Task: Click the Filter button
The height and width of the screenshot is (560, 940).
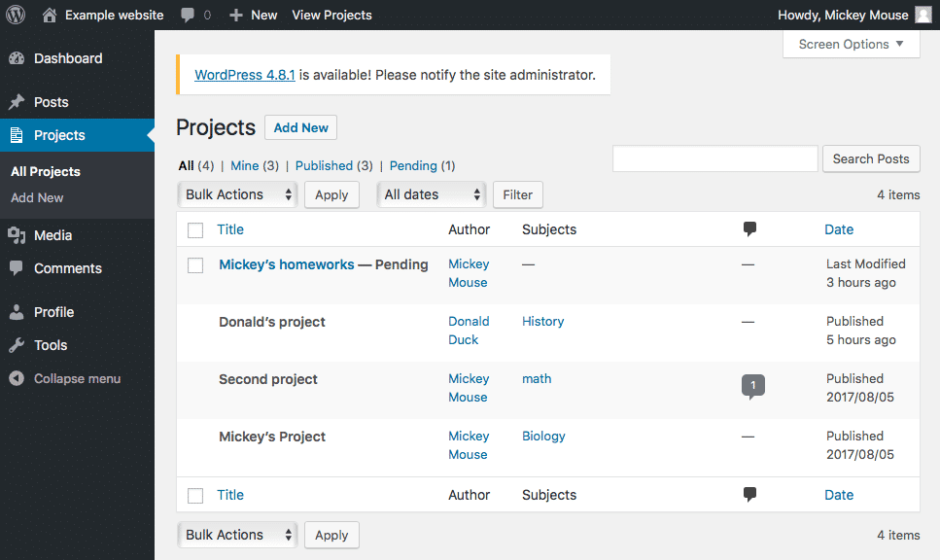Action: (518, 194)
